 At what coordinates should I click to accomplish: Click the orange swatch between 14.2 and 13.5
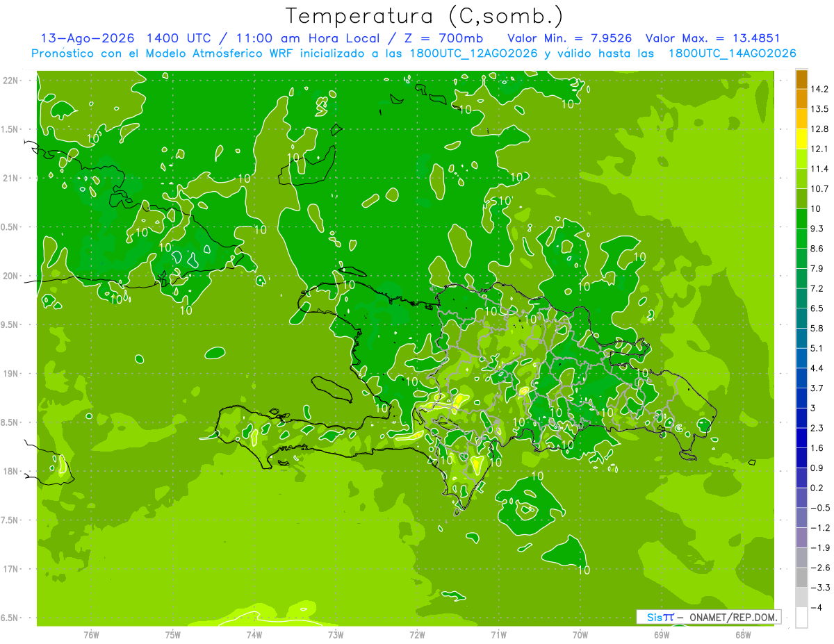[801, 99]
